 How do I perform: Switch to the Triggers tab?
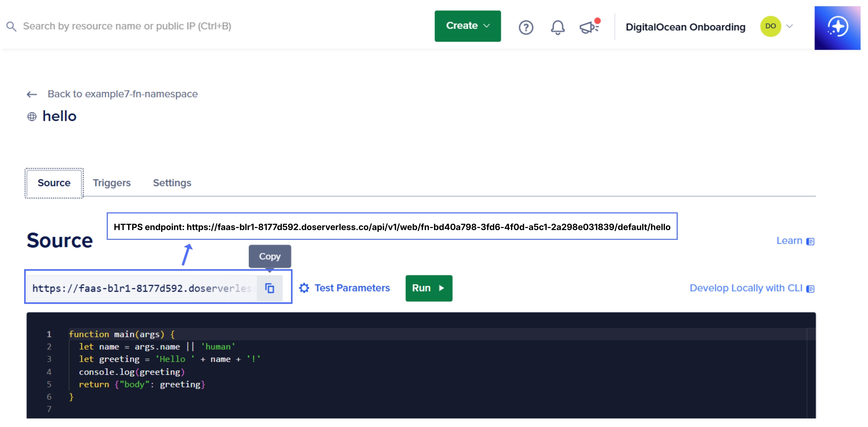click(x=112, y=183)
